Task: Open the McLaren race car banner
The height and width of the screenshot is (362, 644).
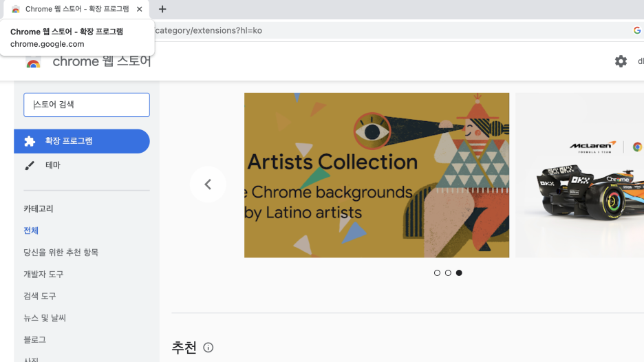Action: point(579,175)
